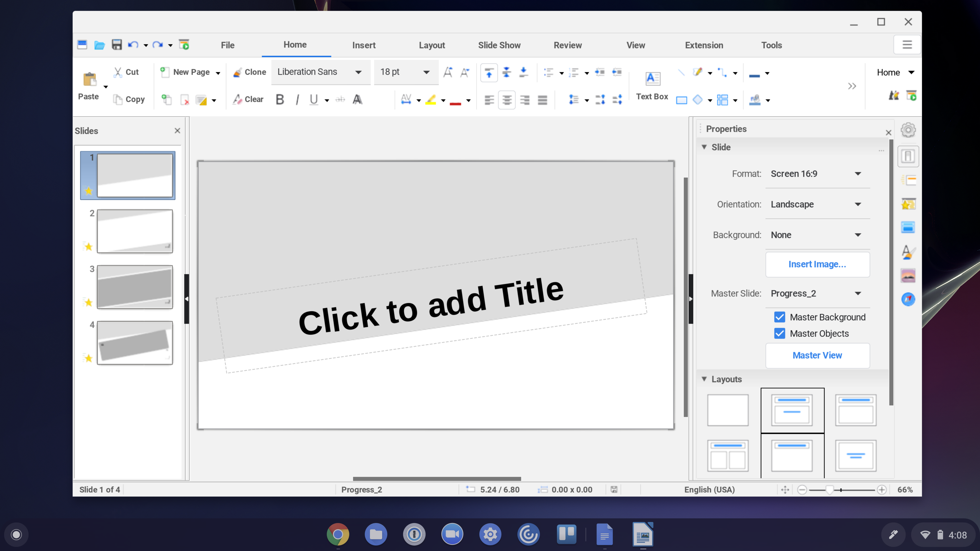The width and height of the screenshot is (980, 551).
Task: Open New Page dropdown arrow
Action: tap(218, 73)
